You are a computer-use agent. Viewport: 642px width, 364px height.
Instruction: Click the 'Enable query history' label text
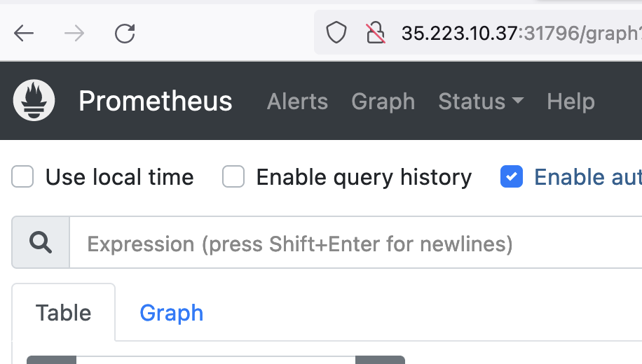click(364, 177)
